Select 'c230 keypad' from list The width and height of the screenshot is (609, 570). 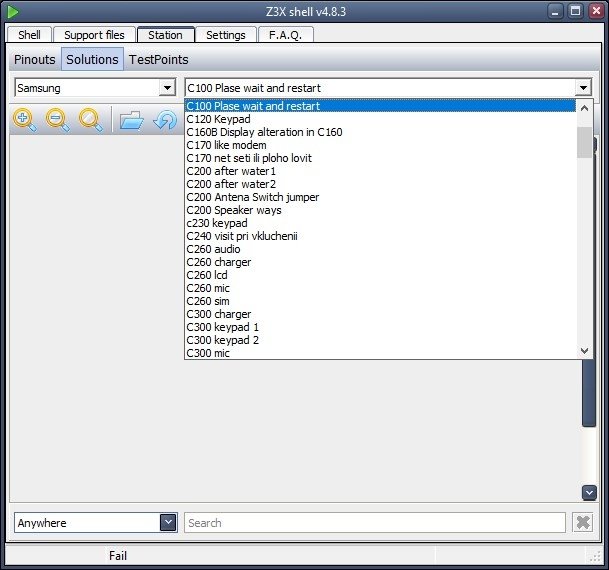pos(380,223)
